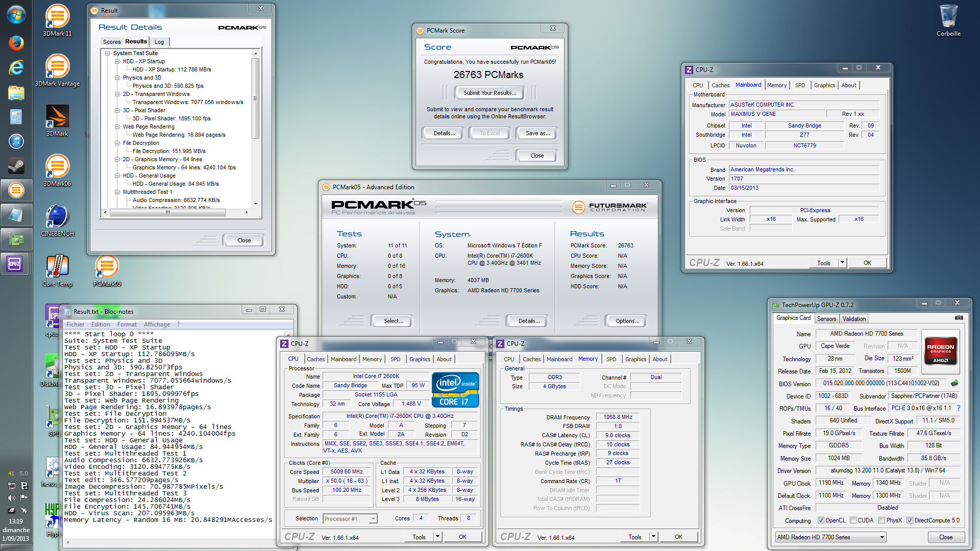
Task: Collapse 2D - Transparent Windows tree node
Action: click(117, 94)
